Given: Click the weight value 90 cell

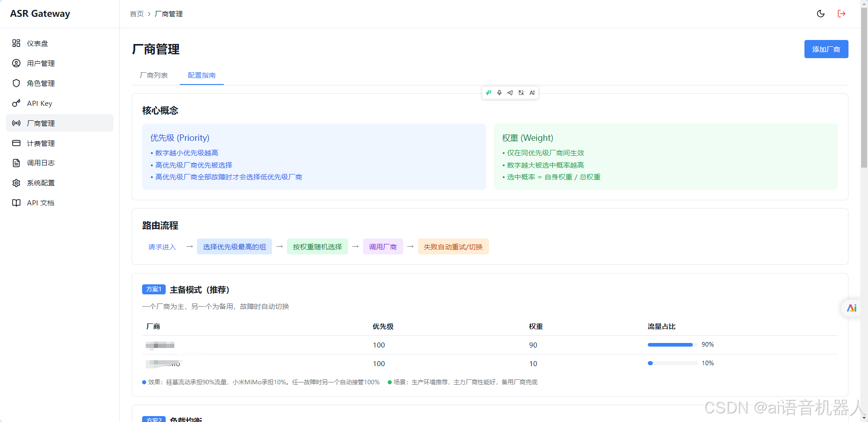Looking at the screenshot, I should 533,345.
